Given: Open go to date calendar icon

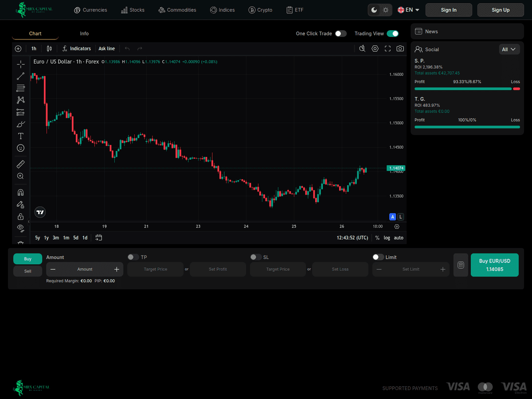Looking at the screenshot, I should (99, 238).
